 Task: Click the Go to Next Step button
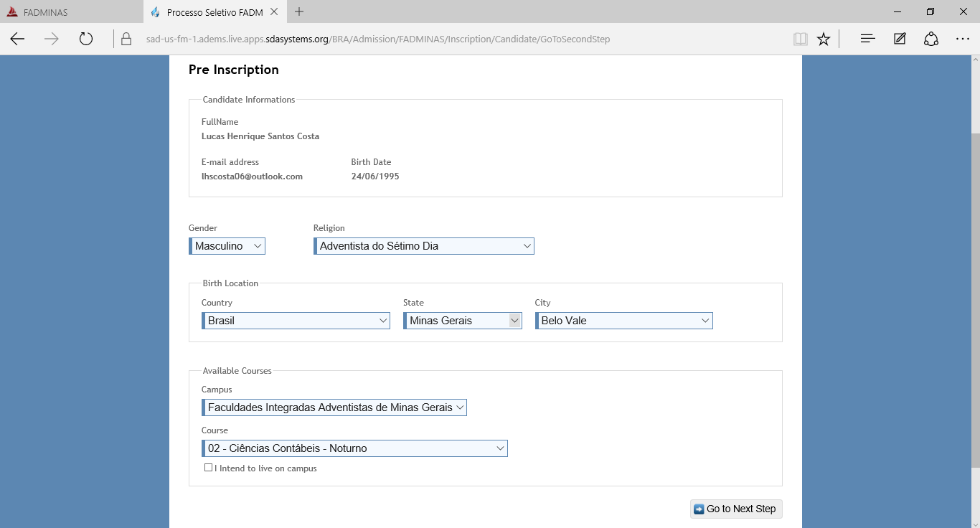736,509
